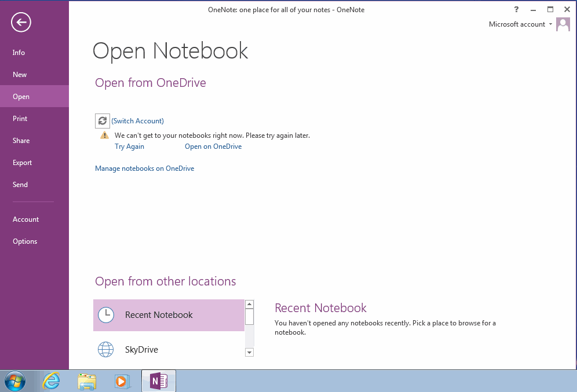
Task: Open the Help question mark
Action: [516, 10]
